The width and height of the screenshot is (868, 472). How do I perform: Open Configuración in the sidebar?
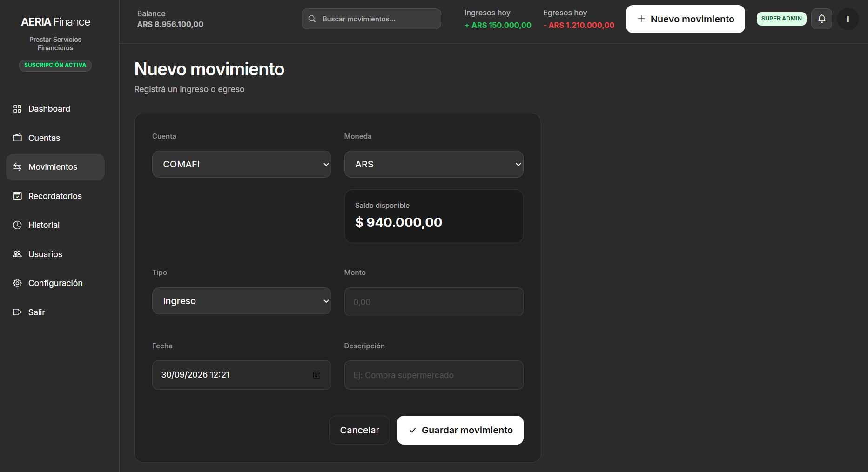point(55,283)
